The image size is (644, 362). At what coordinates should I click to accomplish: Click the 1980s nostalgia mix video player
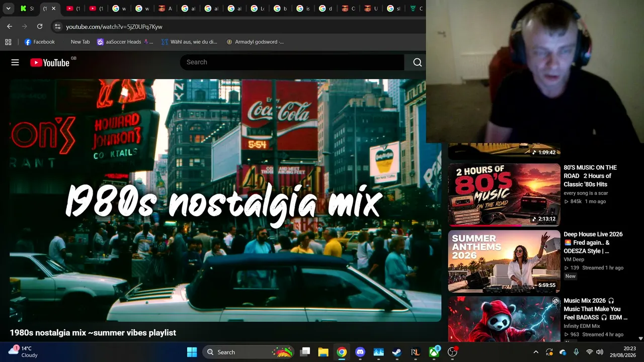pyautogui.click(x=225, y=200)
